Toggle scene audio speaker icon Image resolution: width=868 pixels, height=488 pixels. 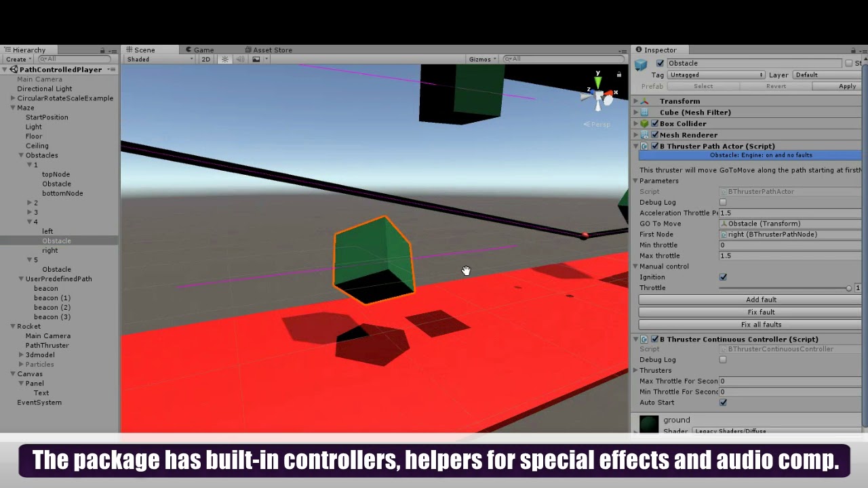click(240, 60)
